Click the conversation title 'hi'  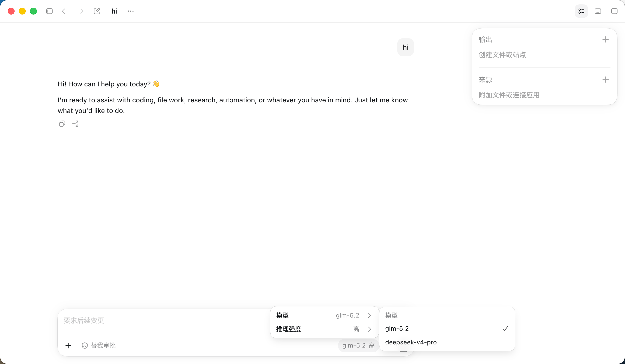114,11
